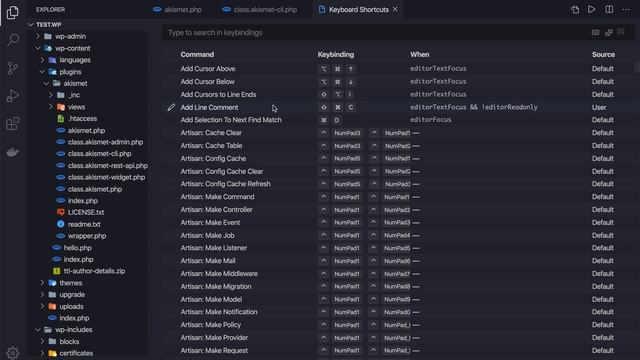Select the Add Cursor Above row
The width and height of the screenshot is (640, 360).
(x=398, y=69)
